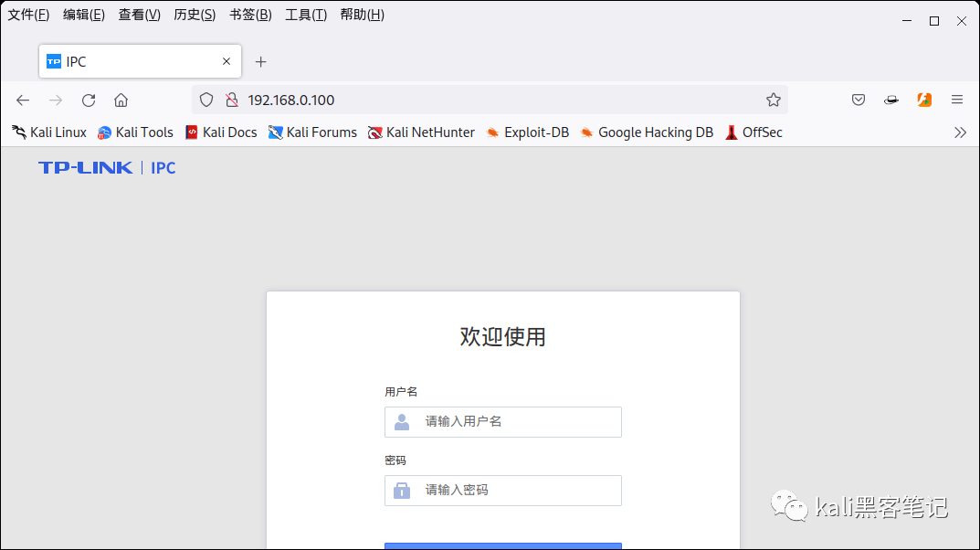The height and width of the screenshot is (550, 980).
Task: Click the address bar showing 192.168.0.100
Action: tap(490, 100)
